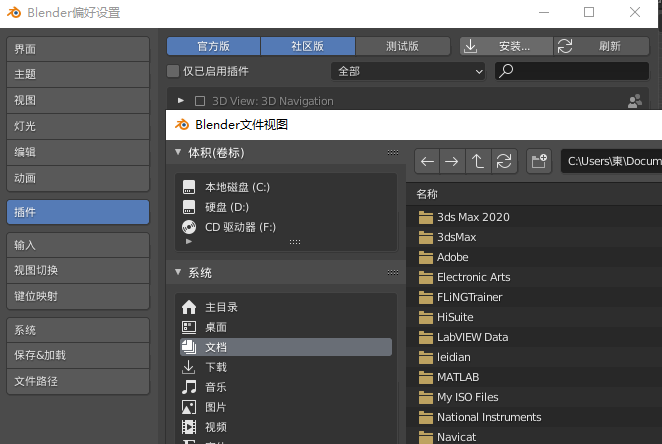The height and width of the screenshot is (444, 662).
Task: Select the 插件 add-ons section
Action: 78,212
